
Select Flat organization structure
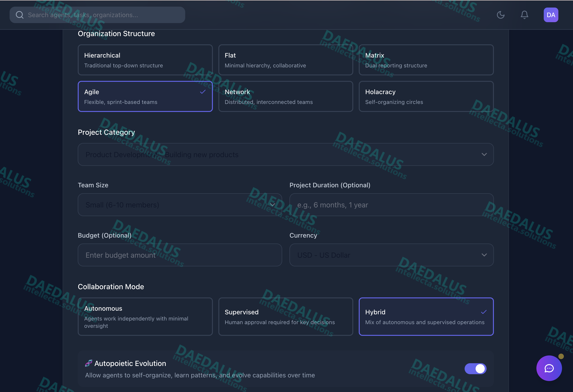click(286, 60)
